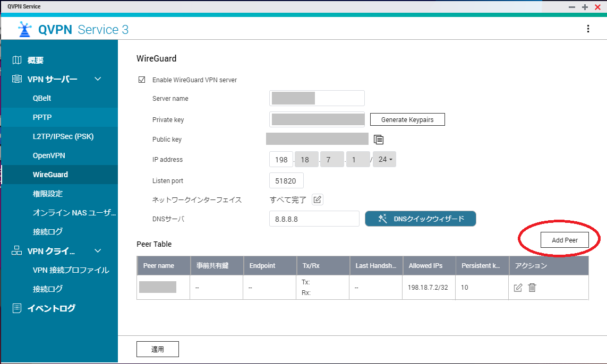Click the Server name input field
Image resolution: width=607 pixels, height=364 pixels.
[317, 98]
